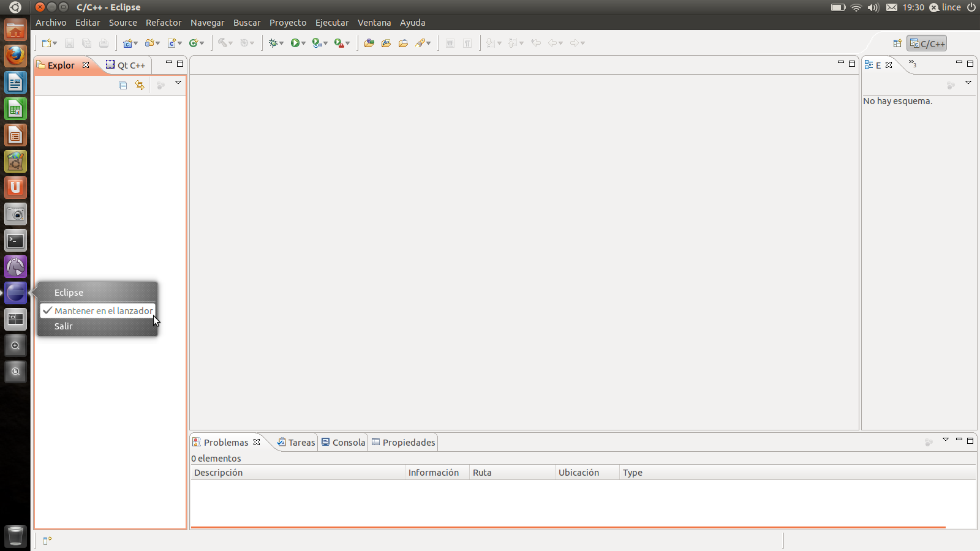Open the Problems panel view menu triangle
This screenshot has height=551, width=980.
(946, 440)
